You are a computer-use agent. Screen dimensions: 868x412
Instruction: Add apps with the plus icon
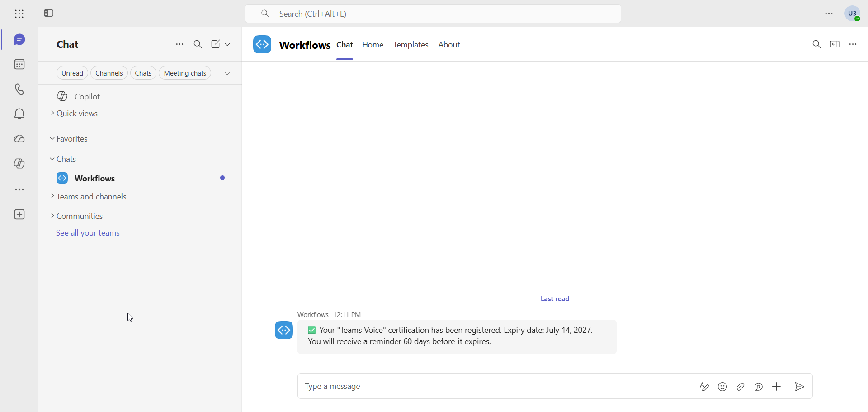19,215
